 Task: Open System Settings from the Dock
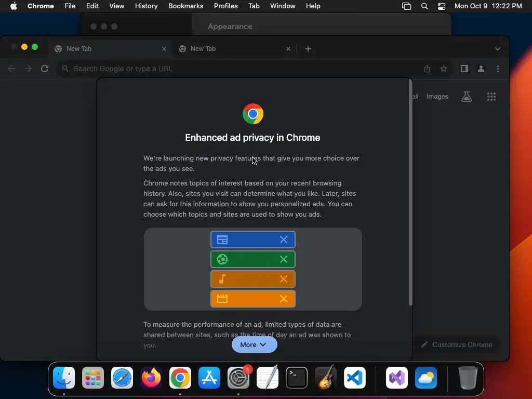tap(238, 378)
